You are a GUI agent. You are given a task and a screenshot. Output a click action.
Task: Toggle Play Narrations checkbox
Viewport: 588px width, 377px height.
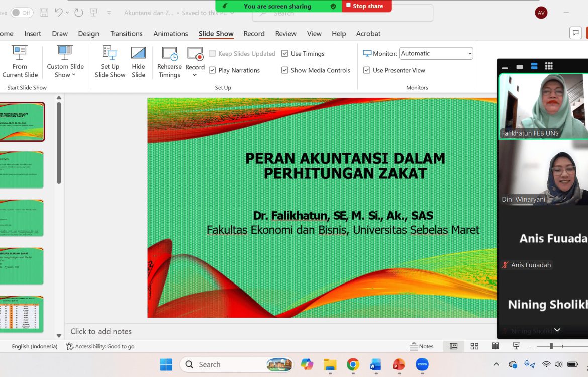coord(212,70)
